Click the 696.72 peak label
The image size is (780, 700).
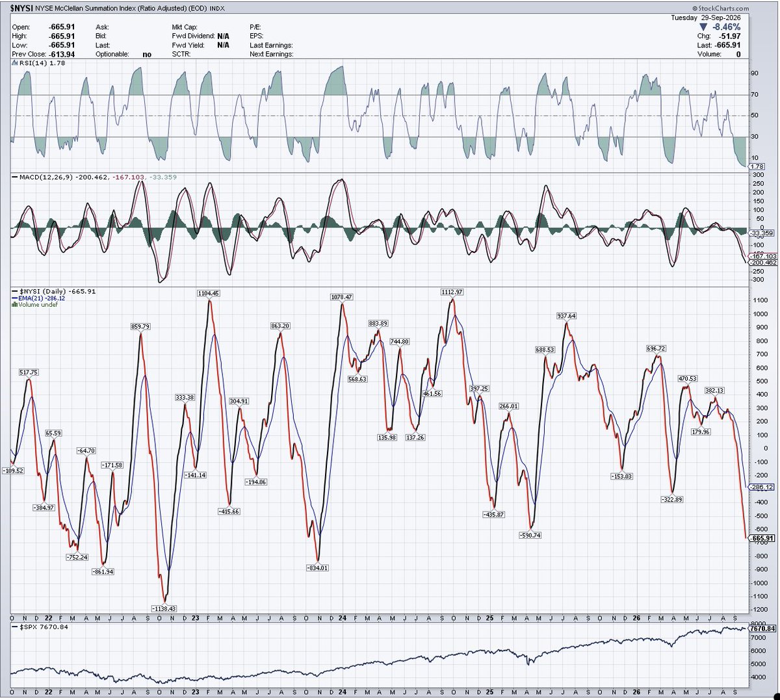point(656,348)
